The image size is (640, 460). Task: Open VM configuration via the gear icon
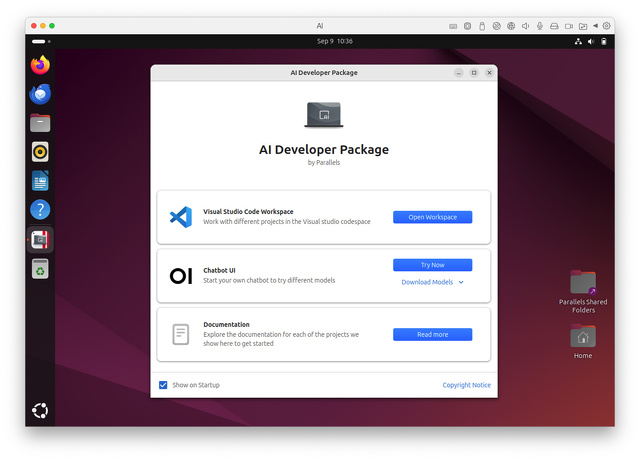coord(607,26)
